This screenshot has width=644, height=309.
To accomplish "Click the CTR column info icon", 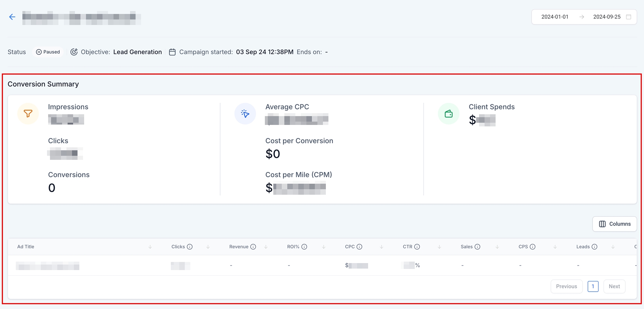I will 417,247.
